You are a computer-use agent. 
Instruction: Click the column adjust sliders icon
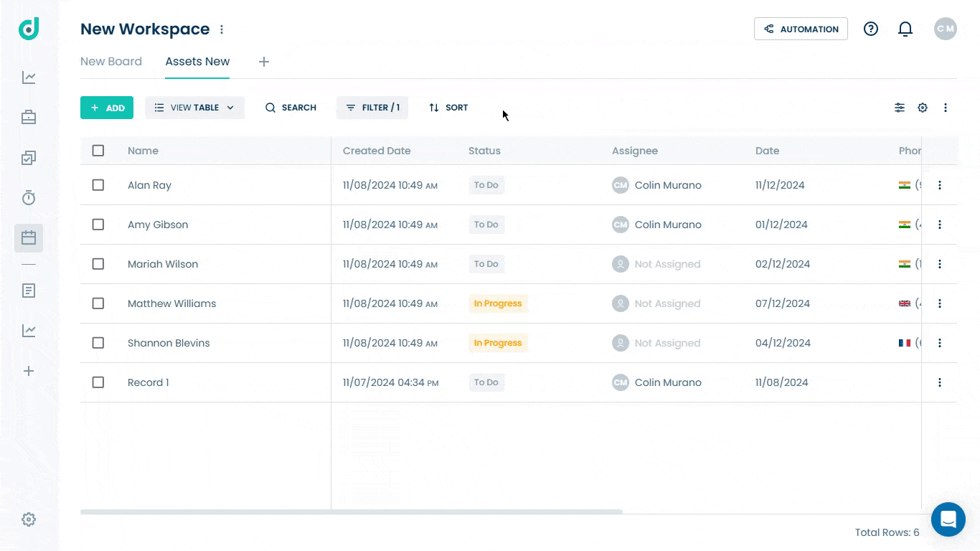[899, 108]
